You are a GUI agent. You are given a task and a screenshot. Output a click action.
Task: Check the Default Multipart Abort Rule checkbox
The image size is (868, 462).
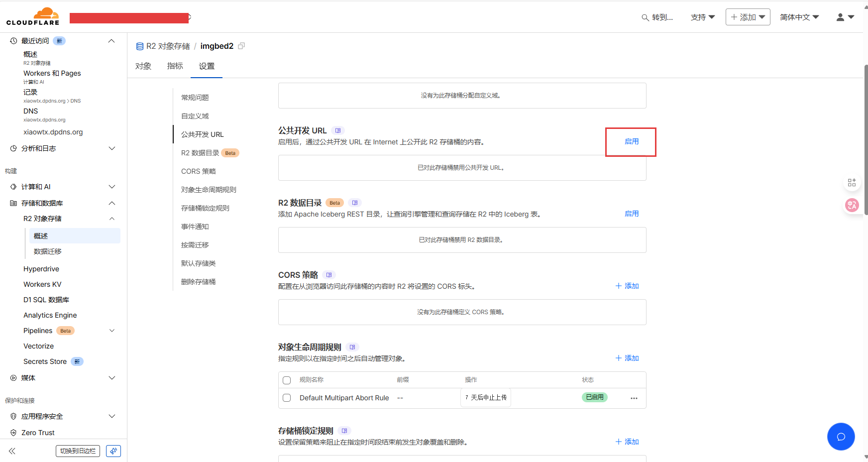click(287, 398)
